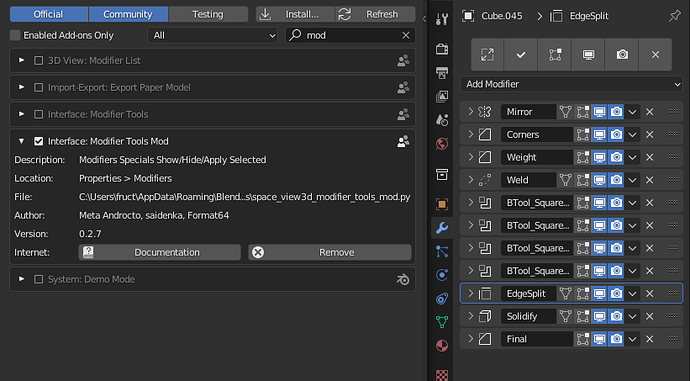Open the Output properties tab icon
The image size is (690, 381).
point(442,73)
